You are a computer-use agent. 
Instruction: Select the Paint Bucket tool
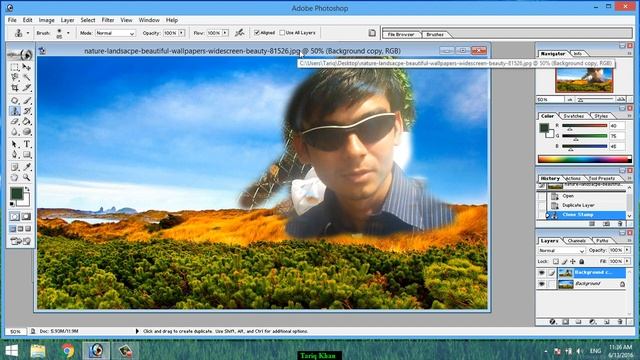pos(27,122)
